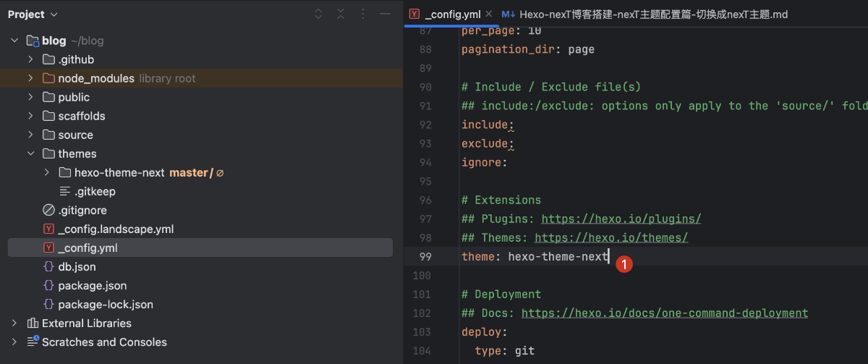Screen dimensions: 868x364
Task: Open Project panel options (three dots)
Action: point(363,14)
